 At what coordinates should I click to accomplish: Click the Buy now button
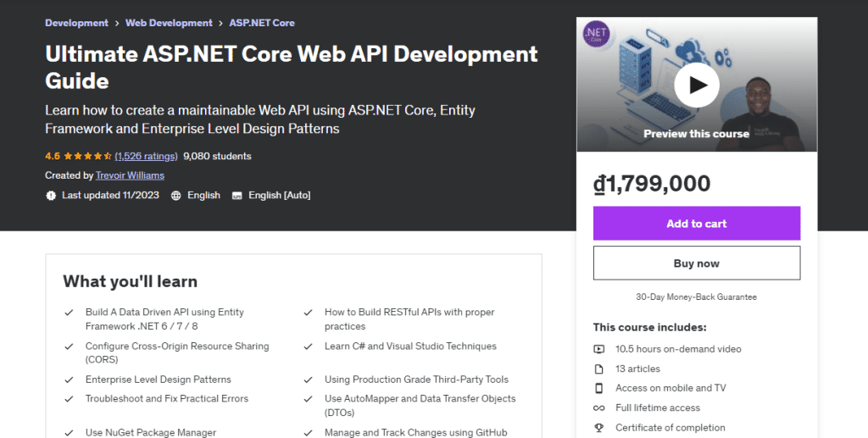(x=697, y=263)
